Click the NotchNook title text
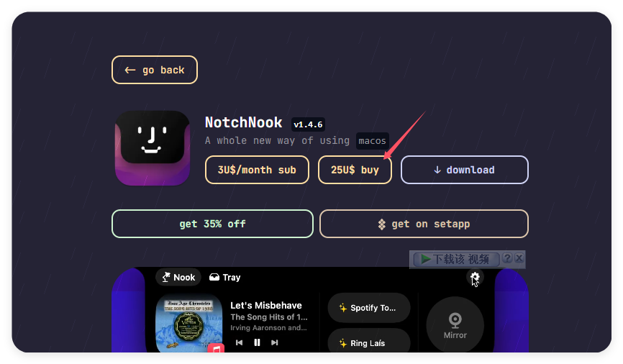Viewport: 623px width, 364px height. pyautogui.click(x=244, y=122)
